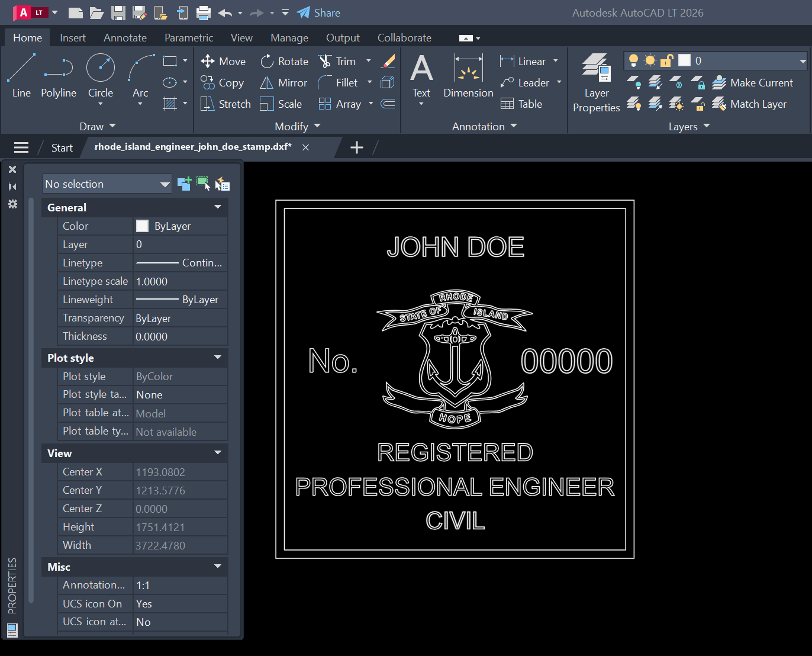This screenshot has height=656, width=812.
Task: Open Layer Properties manager
Action: 596,82
